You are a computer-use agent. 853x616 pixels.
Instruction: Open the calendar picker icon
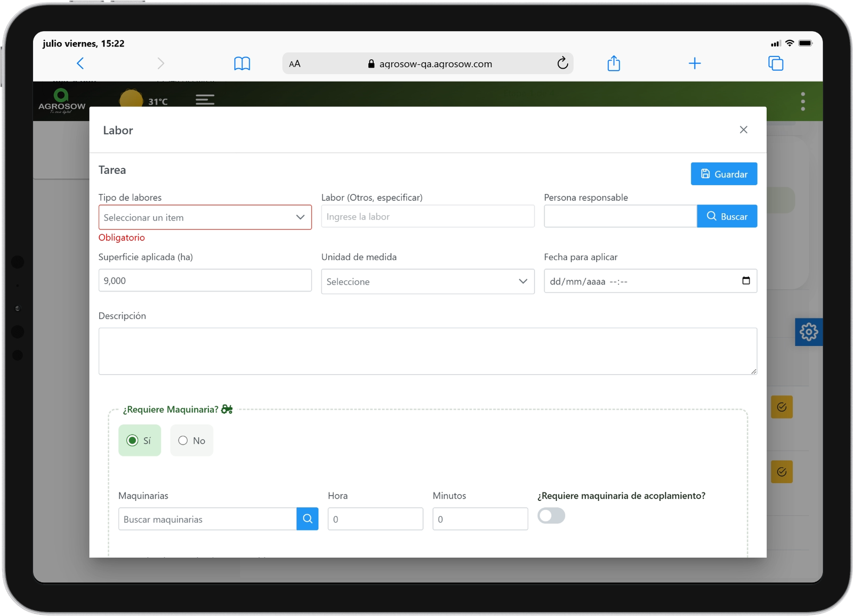(746, 281)
